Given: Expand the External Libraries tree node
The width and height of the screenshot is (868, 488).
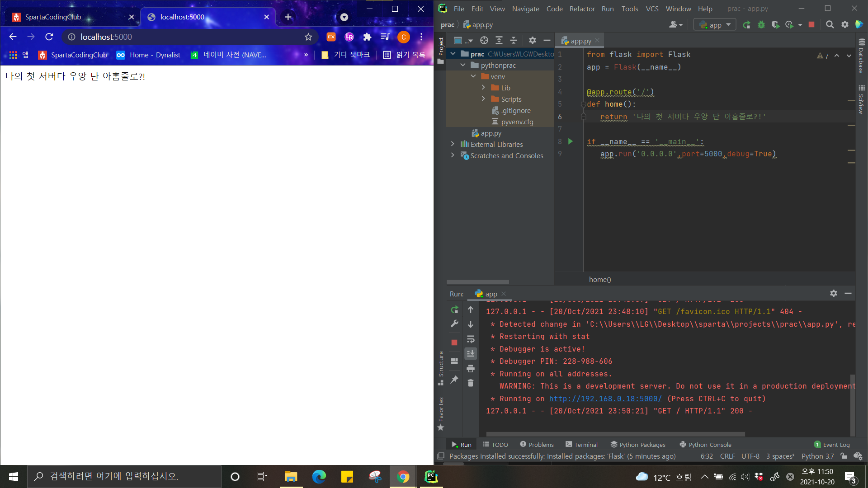Looking at the screenshot, I should [453, 144].
